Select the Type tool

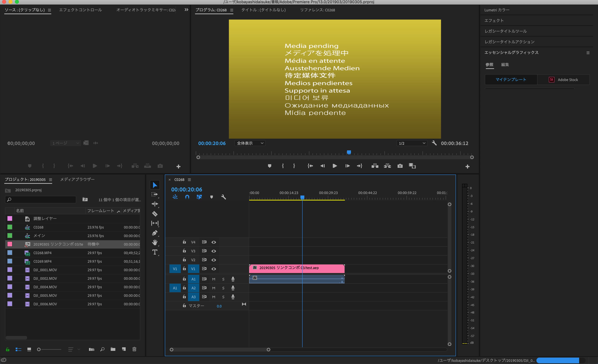155,252
